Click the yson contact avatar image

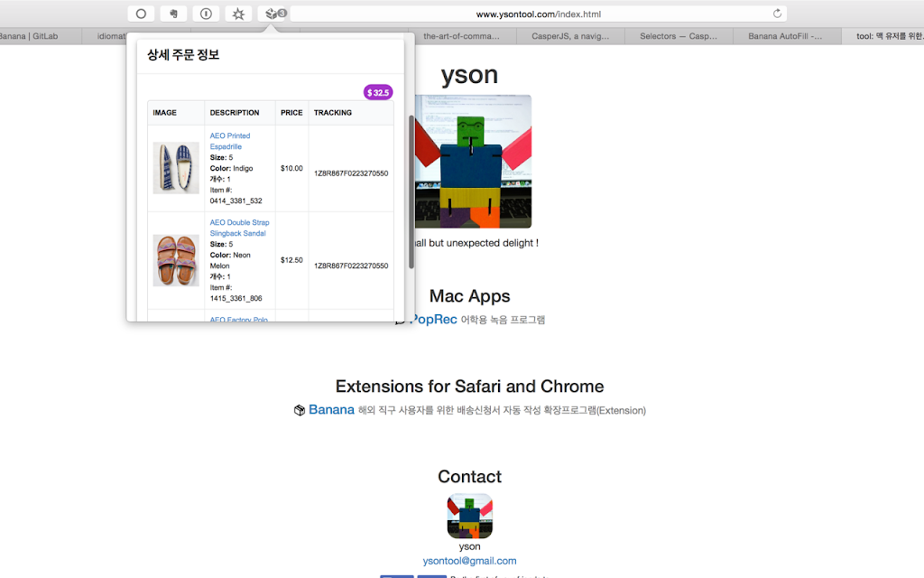coord(469,516)
